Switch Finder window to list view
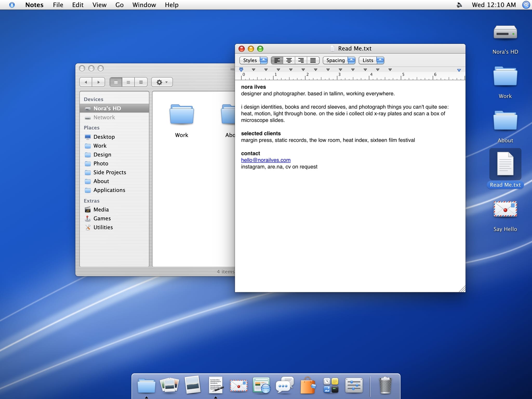This screenshot has height=399, width=532. [128, 82]
